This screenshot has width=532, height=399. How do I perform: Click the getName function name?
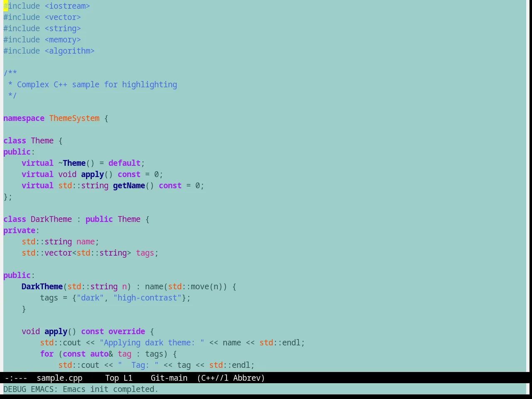(x=129, y=185)
